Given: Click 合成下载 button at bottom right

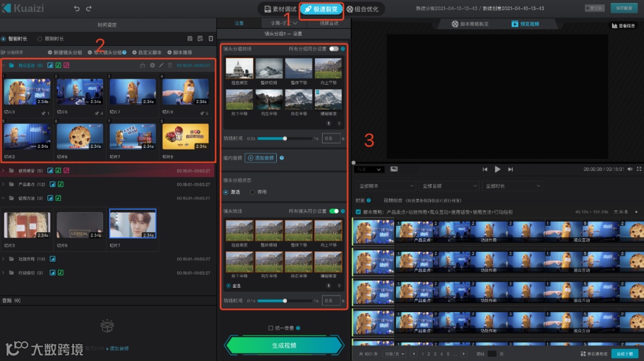Looking at the screenshot, I should (625, 354).
